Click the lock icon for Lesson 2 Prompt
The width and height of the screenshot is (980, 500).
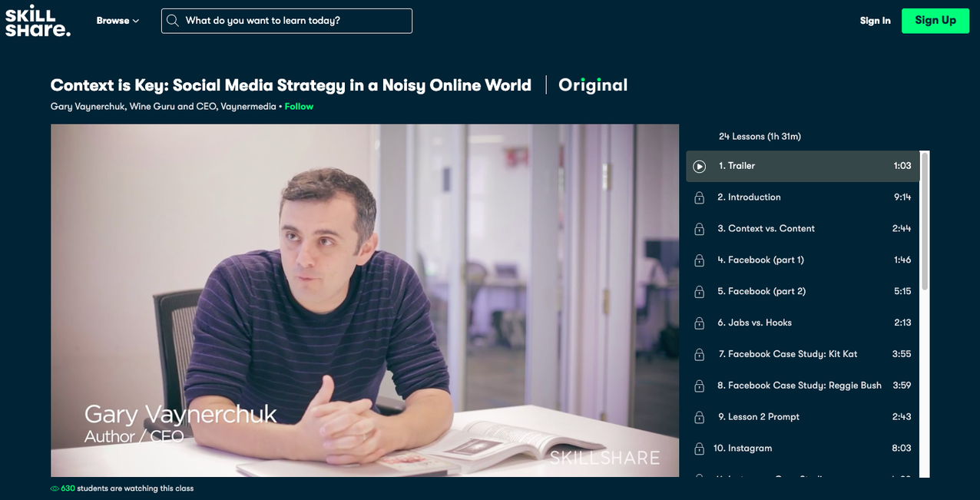coord(699,417)
